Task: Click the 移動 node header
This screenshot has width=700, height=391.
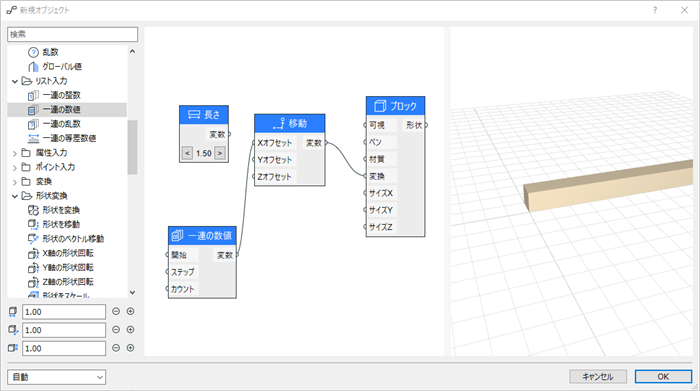Action: click(x=290, y=123)
